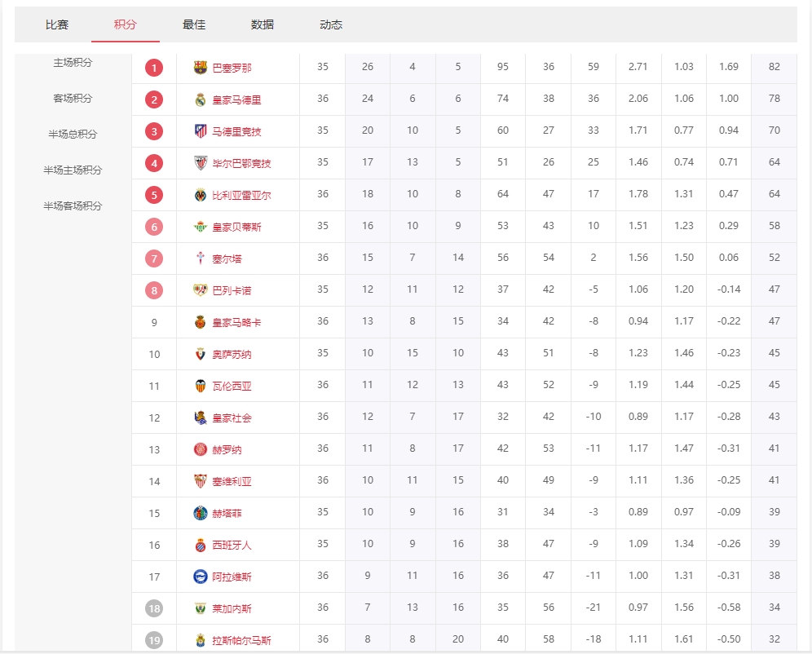
Task: Click the Barcelona club crest icon
Action: (201, 68)
